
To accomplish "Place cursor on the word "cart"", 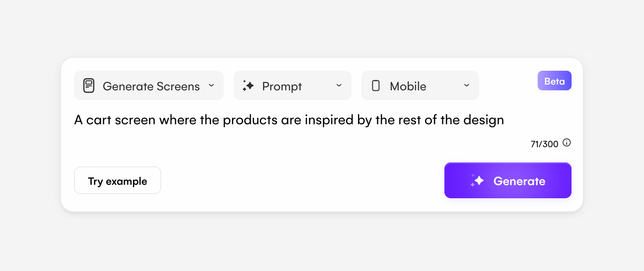I will tap(98, 120).
